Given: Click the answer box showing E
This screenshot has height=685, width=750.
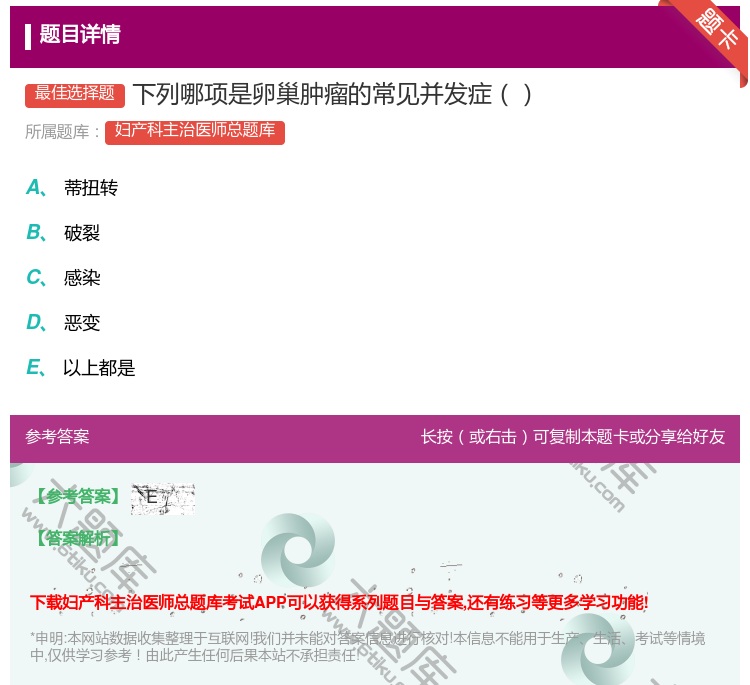Looking at the screenshot, I should [x=162, y=497].
